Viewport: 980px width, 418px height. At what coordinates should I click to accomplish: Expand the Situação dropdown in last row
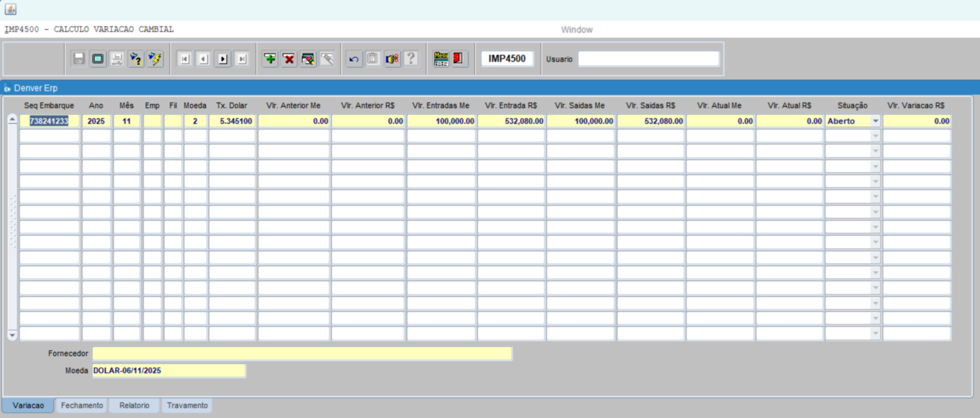tap(875, 333)
